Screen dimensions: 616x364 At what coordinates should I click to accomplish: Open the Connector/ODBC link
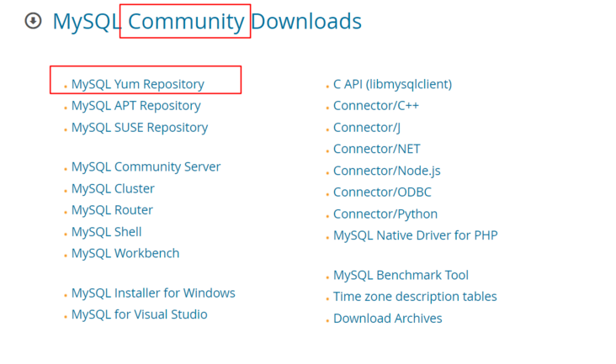point(382,193)
